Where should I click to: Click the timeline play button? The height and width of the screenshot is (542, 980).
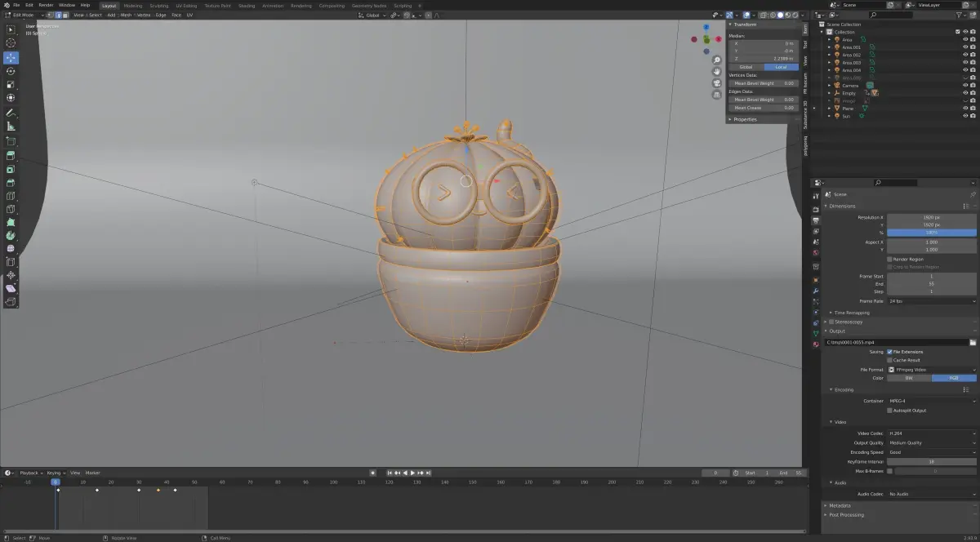(412, 473)
